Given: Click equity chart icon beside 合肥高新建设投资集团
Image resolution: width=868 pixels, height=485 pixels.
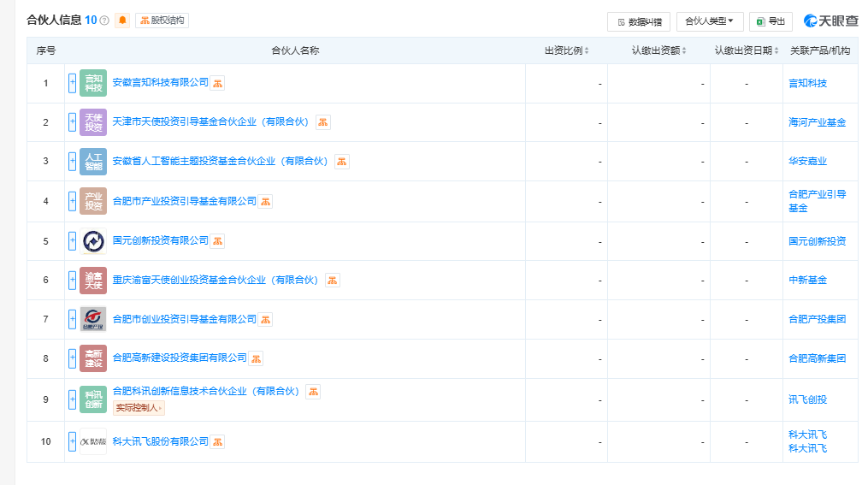Looking at the screenshot, I should tap(256, 358).
